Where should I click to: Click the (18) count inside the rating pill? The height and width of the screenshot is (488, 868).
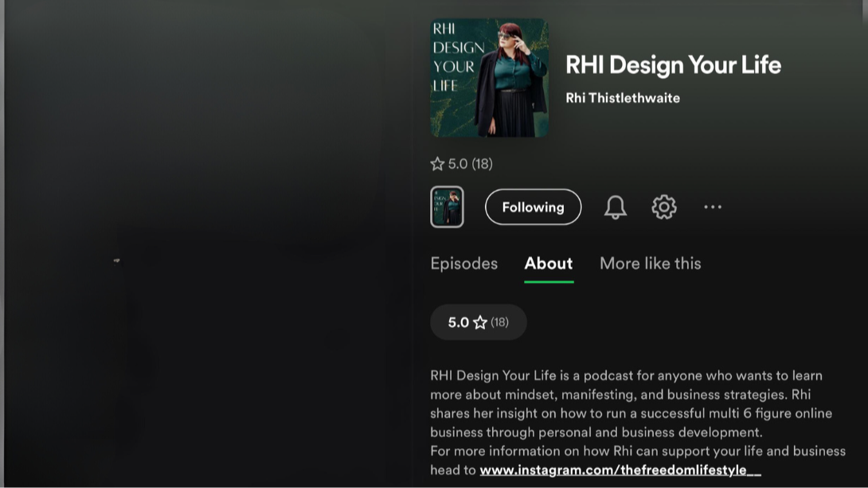click(x=499, y=322)
